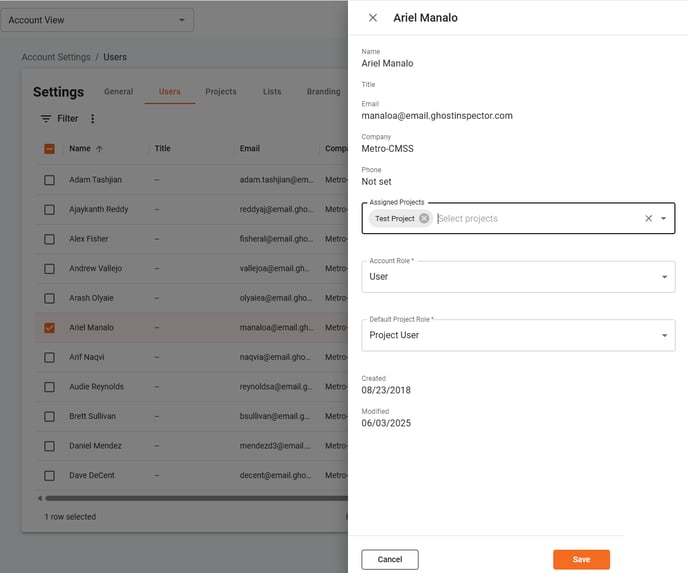Open the Account View dropdown
Screen dimensions: 688x573
pyautogui.click(x=97, y=20)
